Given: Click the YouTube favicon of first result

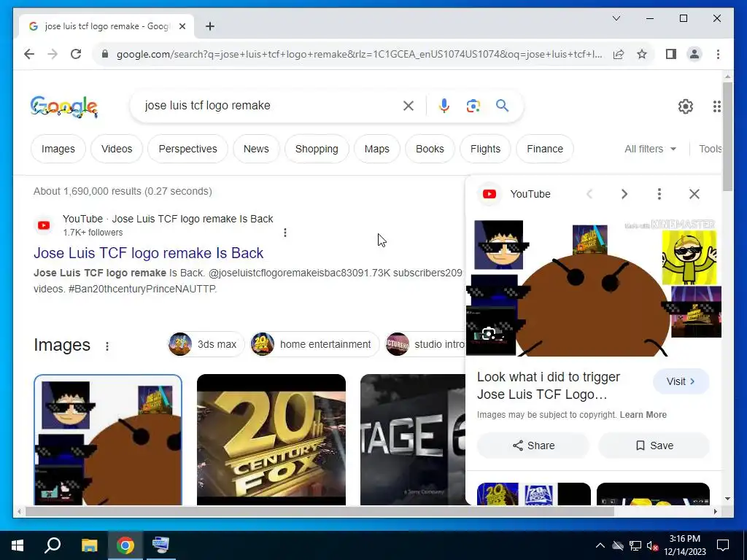Looking at the screenshot, I should tap(44, 225).
